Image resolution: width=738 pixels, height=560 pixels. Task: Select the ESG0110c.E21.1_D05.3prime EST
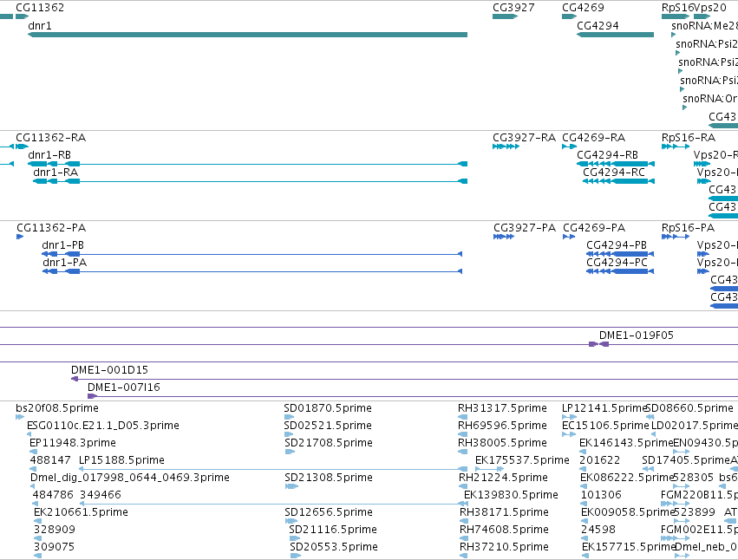coord(29,434)
